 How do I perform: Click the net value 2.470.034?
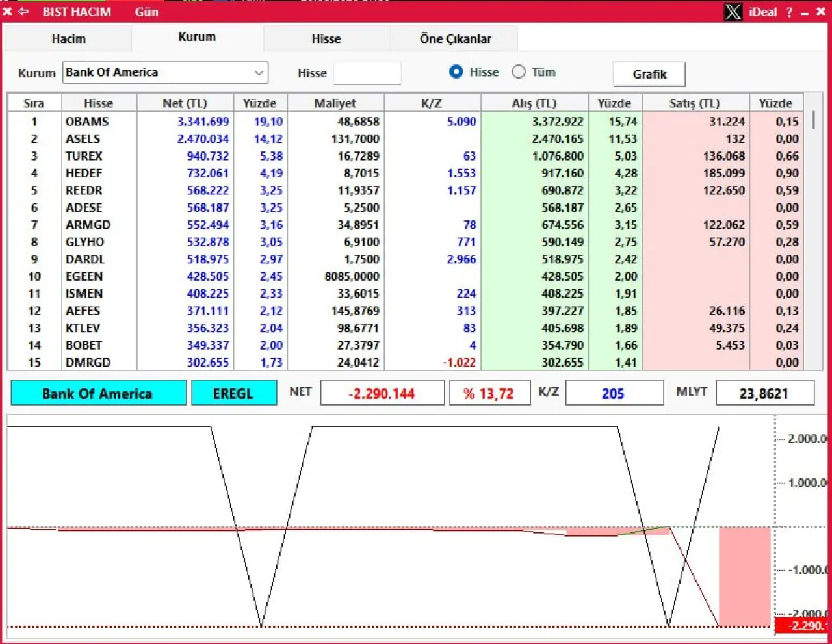(203, 138)
